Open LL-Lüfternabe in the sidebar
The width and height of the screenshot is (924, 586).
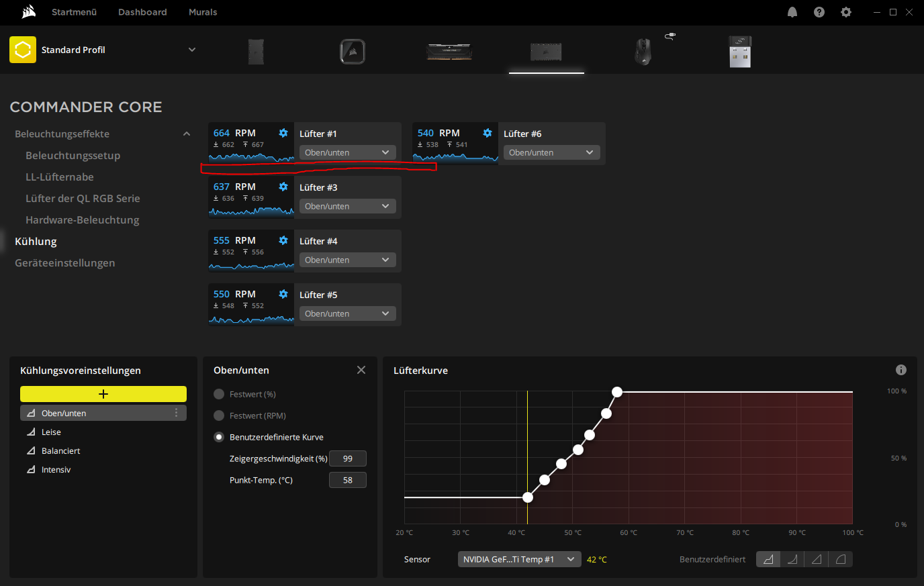pyautogui.click(x=60, y=177)
